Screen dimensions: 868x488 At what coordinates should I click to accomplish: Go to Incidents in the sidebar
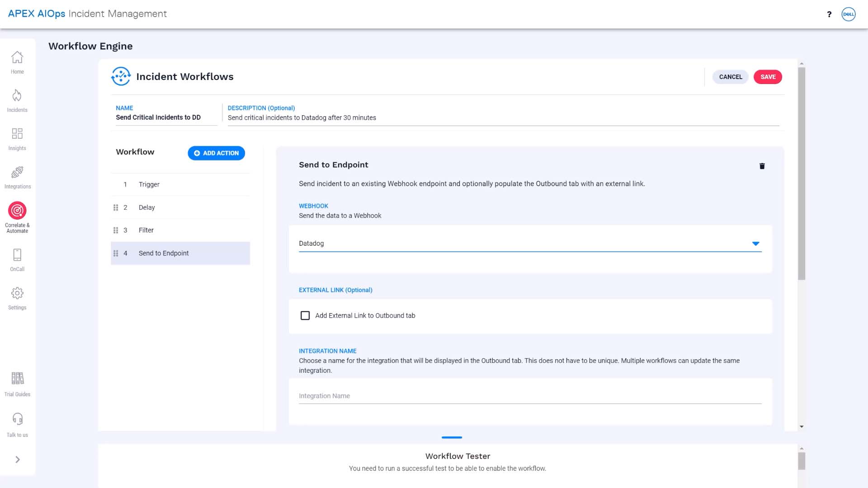(x=17, y=96)
